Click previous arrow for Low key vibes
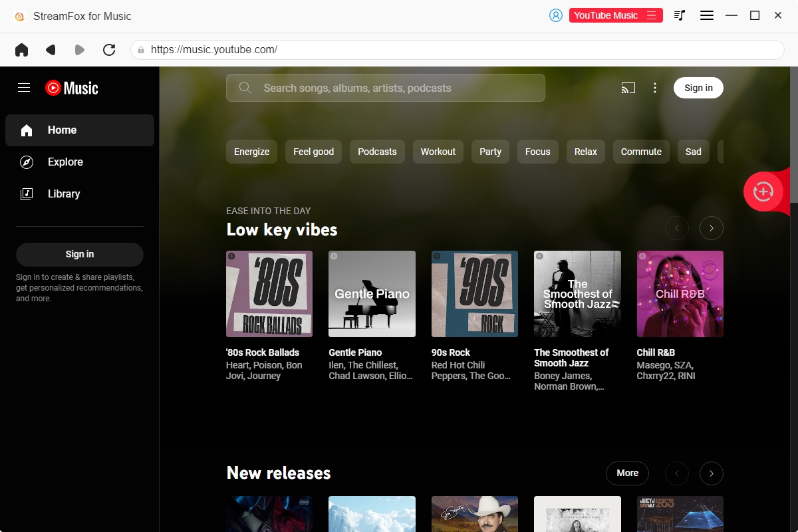798x532 pixels. pos(677,229)
